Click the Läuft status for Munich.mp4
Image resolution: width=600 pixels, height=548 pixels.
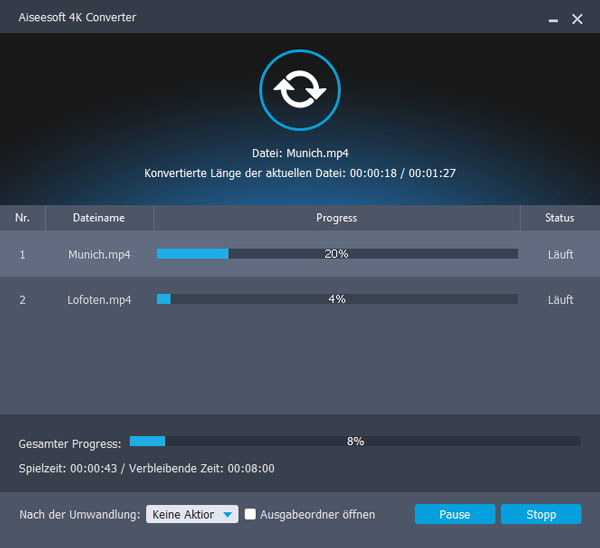tap(560, 254)
